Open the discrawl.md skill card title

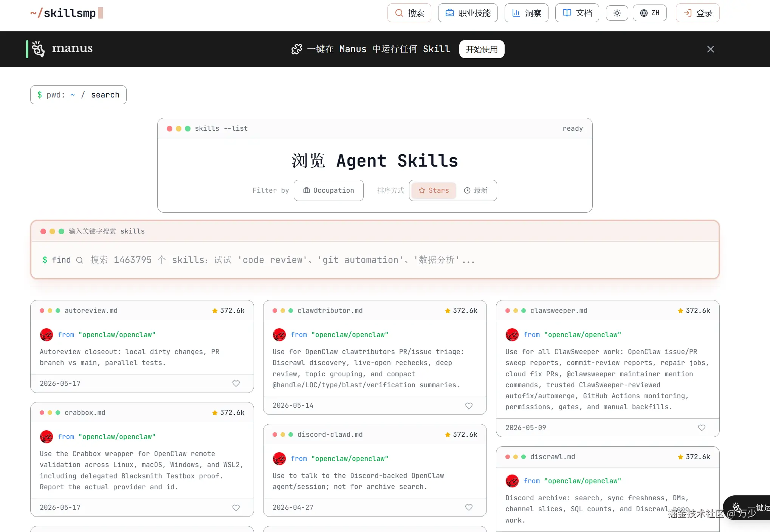pos(553,457)
